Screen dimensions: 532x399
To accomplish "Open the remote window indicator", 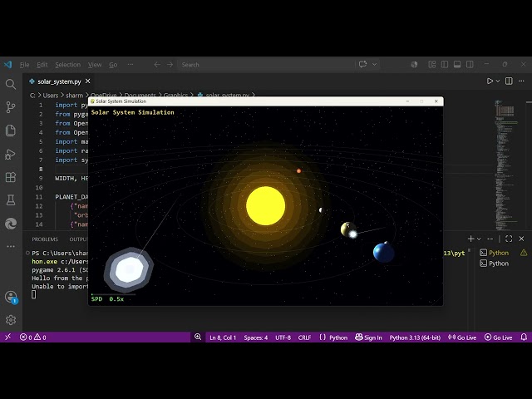I will click(7, 337).
